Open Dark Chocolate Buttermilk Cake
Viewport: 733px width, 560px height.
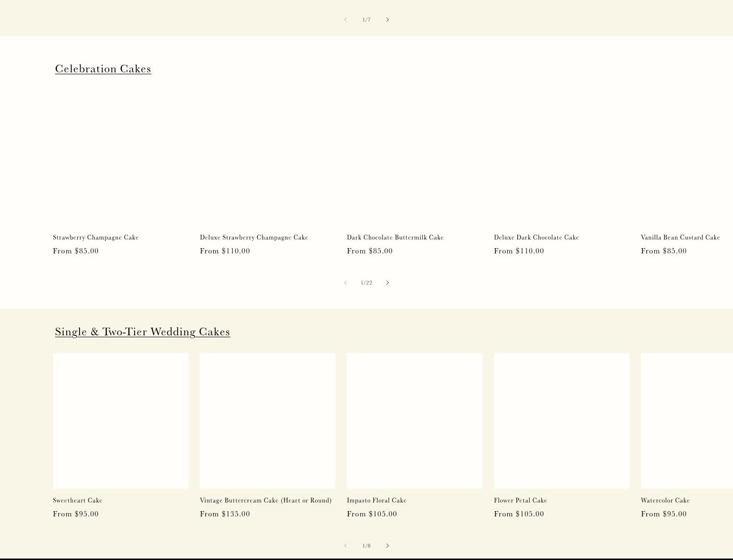click(395, 237)
